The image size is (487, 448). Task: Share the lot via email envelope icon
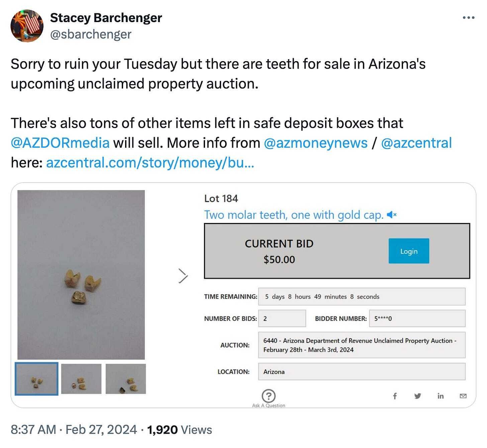(463, 396)
